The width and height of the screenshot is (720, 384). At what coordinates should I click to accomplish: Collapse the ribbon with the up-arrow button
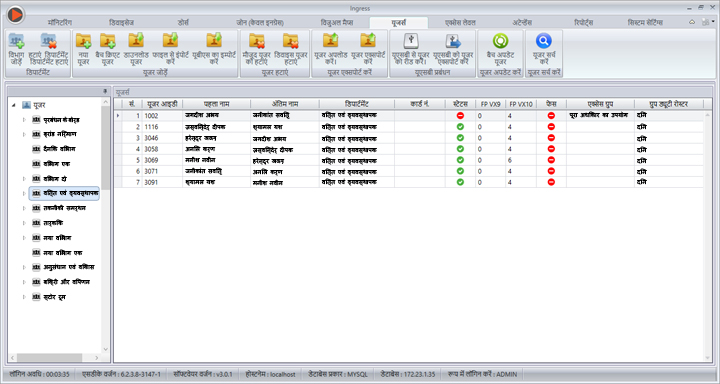pos(692,22)
